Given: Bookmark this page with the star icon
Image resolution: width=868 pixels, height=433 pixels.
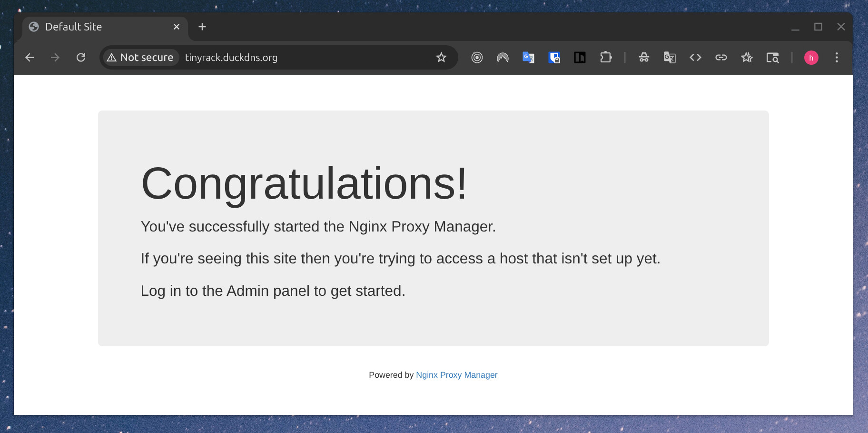Looking at the screenshot, I should [x=441, y=58].
